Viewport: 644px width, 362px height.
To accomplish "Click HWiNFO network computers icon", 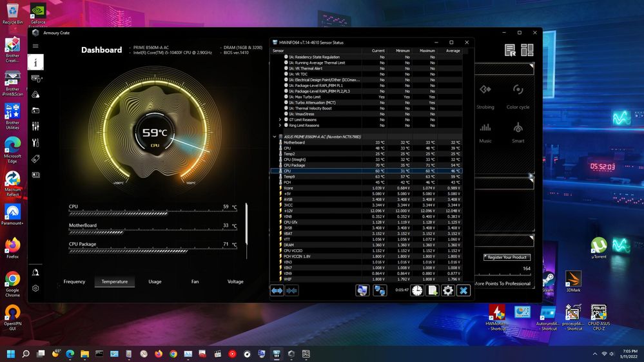I will [380, 290].
